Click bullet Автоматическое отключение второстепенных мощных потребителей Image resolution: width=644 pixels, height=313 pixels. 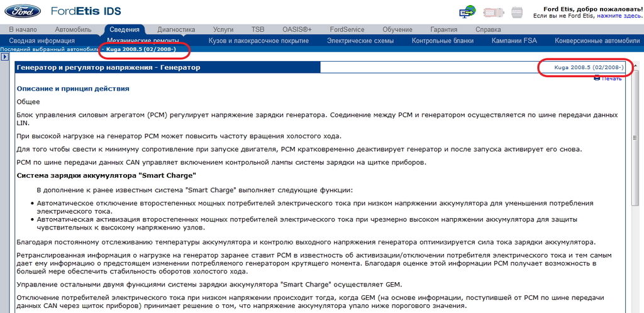[x=315, y=207]
